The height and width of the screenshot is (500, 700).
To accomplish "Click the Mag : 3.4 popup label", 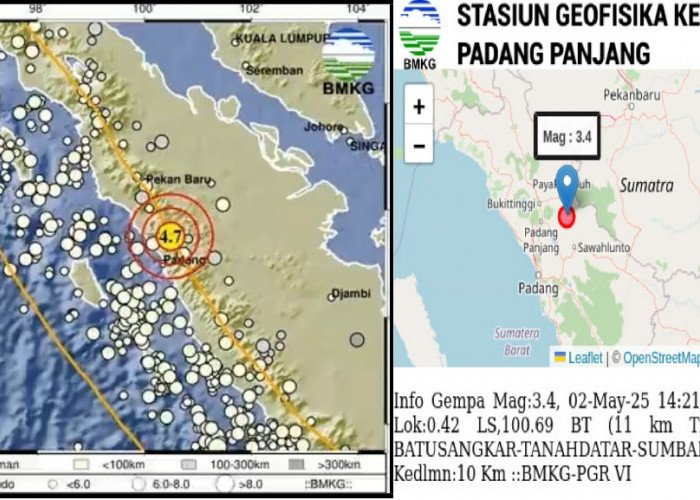I will (x=566, y=139).
